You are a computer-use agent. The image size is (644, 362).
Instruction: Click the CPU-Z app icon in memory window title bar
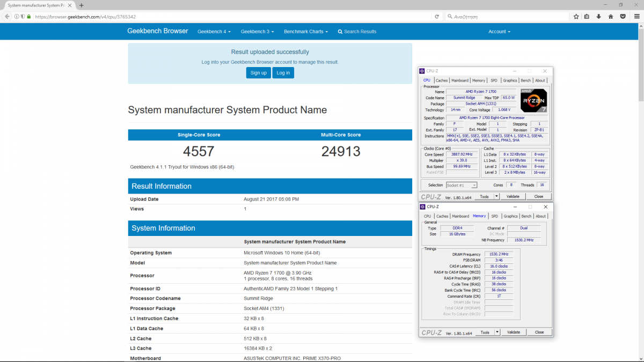coord(422,206)
